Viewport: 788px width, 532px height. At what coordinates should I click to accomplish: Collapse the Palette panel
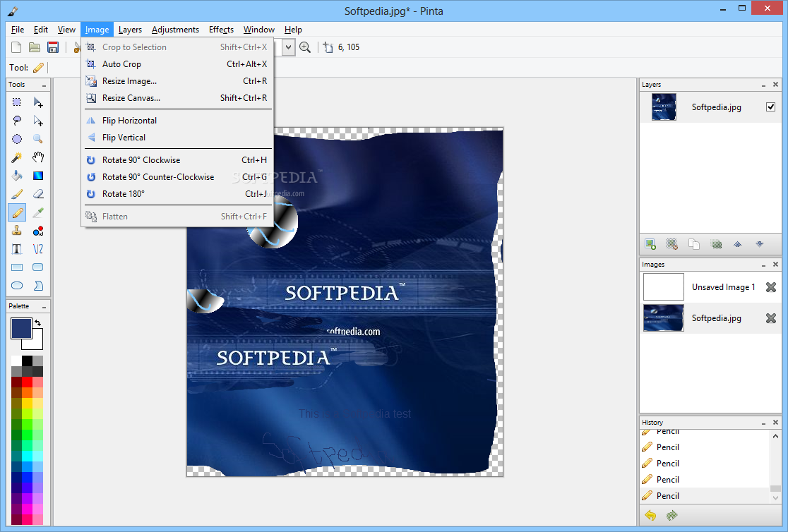click(44, 307)
